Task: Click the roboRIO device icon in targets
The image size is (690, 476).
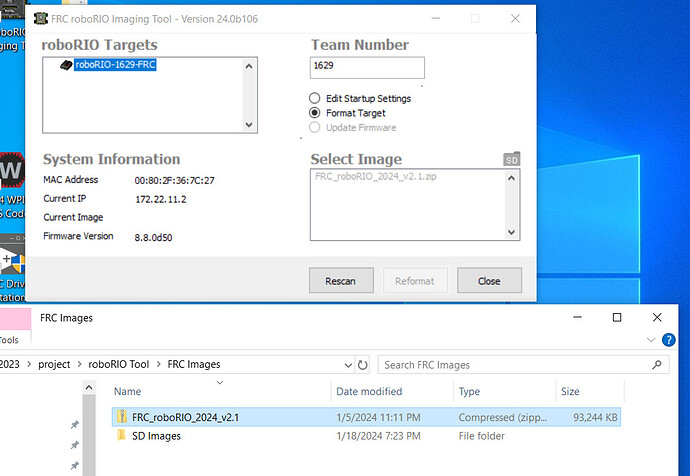Action: point(66,65)
